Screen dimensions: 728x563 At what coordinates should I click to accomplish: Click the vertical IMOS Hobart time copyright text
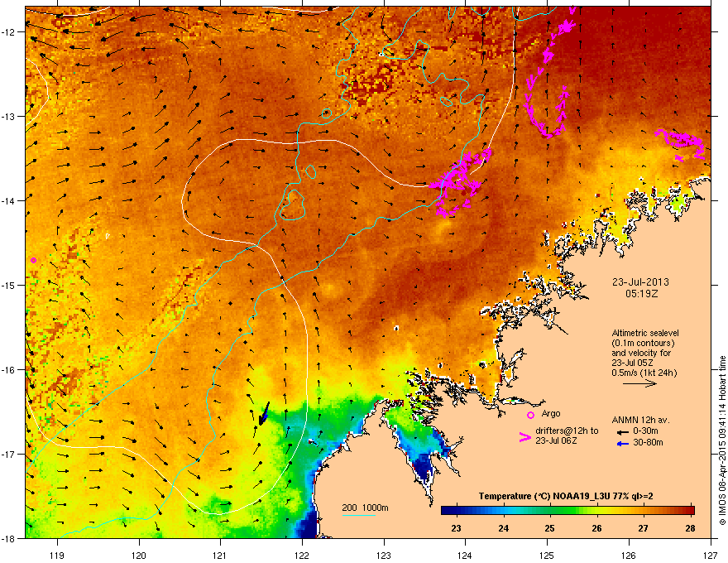(722, 440)
